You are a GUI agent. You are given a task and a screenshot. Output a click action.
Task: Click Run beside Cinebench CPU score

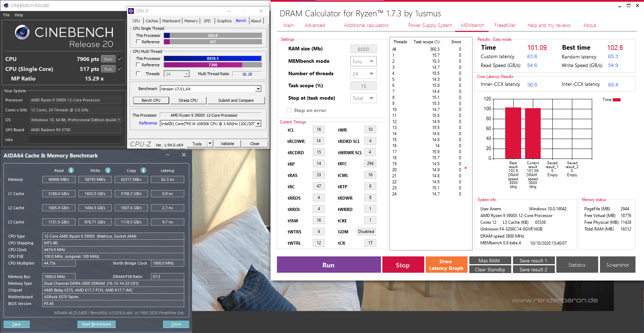pyautogui.click(x=108, y=59)
